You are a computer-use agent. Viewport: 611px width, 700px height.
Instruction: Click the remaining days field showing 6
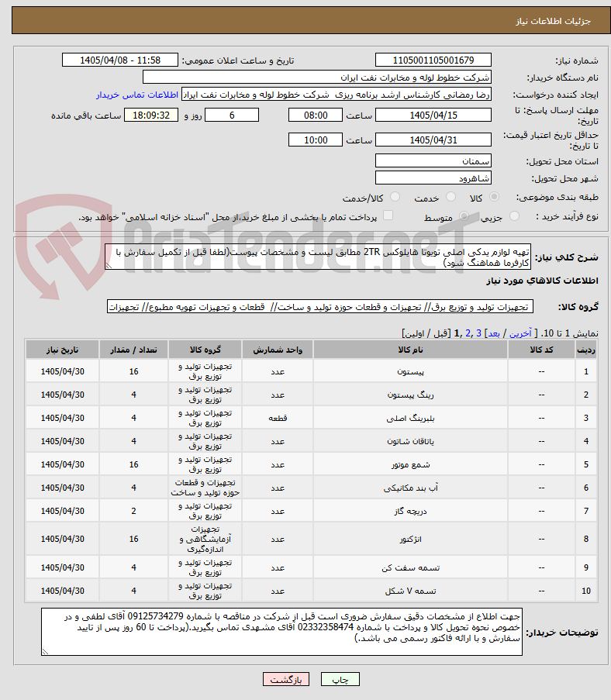click(232, 116)
